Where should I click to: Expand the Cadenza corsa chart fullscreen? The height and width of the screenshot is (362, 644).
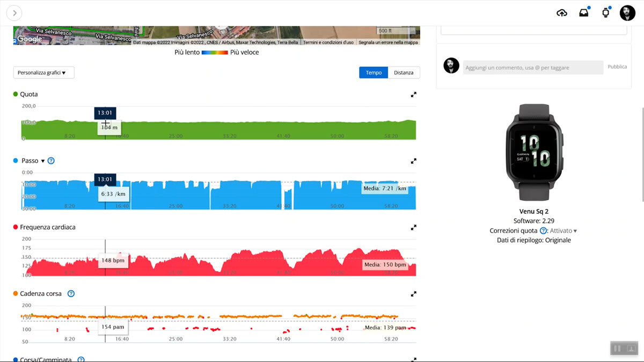click(x=414, y=294)
